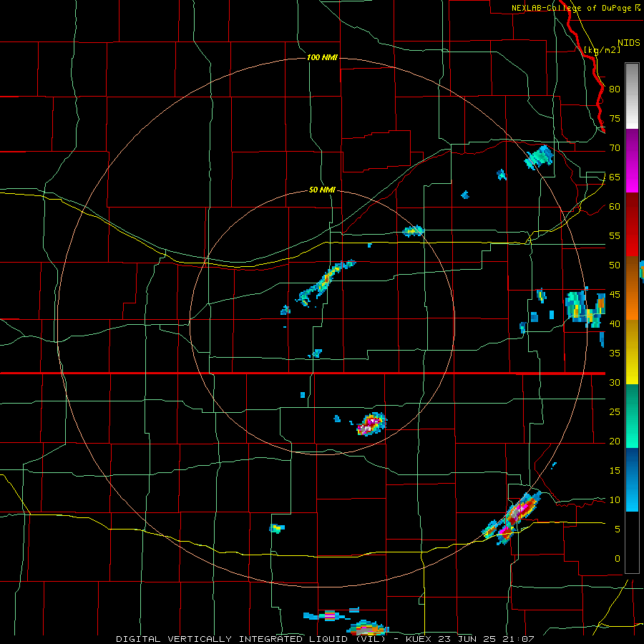Click the "NEXLAB-College of DuPage" credit text

click(x=571, y=8)
